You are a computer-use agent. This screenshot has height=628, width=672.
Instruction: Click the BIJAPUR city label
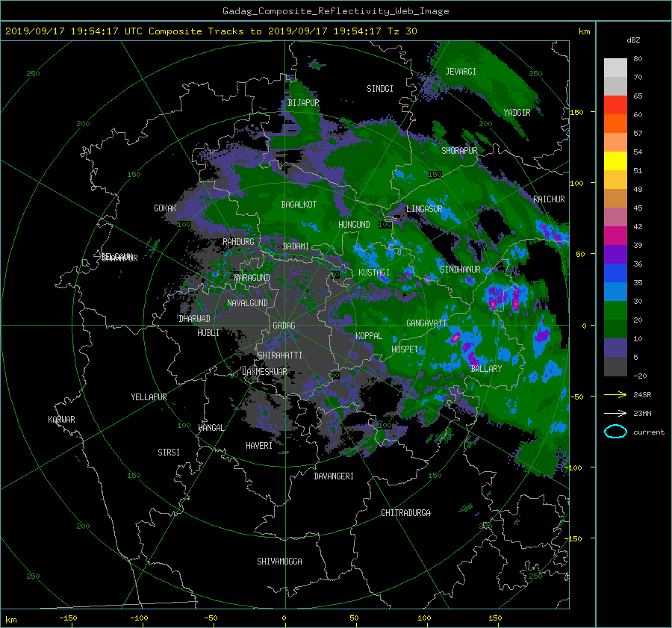click(x=303, y=103)
